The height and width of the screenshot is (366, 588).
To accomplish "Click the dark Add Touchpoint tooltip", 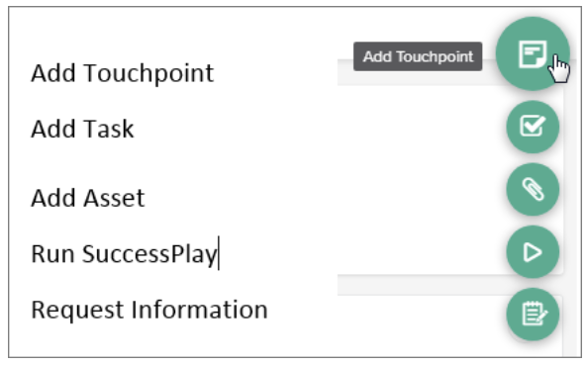I will (x=418, y=56).
